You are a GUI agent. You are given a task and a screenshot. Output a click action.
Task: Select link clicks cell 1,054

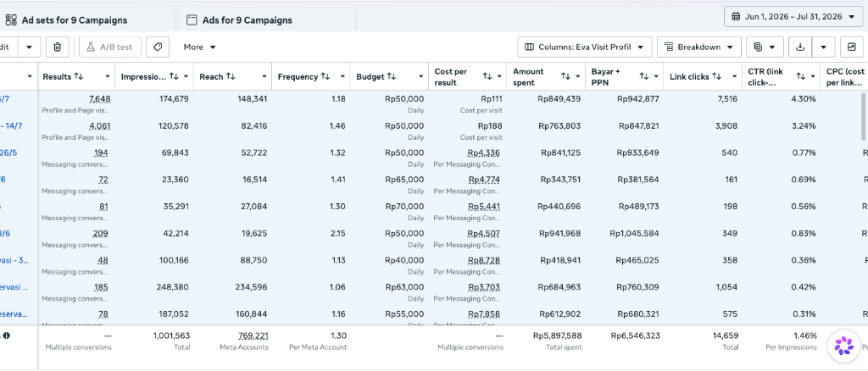pyautogui.click(x=726, y=287)
